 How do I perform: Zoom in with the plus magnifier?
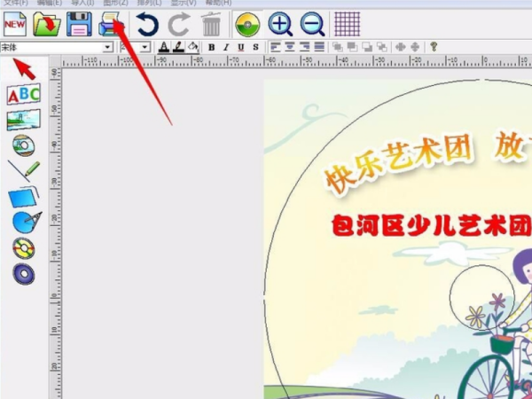coord(280,24)
